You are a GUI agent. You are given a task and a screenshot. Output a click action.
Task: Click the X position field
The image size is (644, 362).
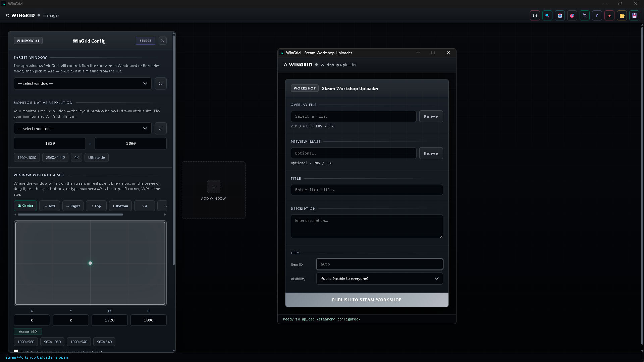tap(32, 320)
